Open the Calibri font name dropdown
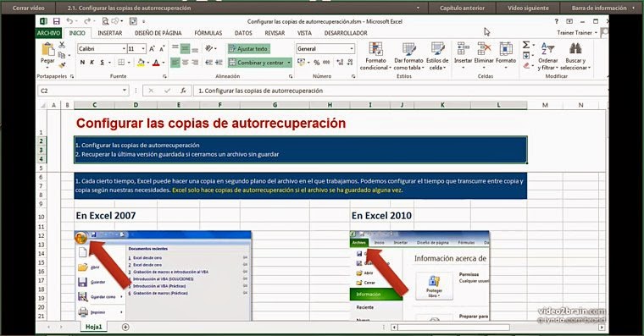This screenshot has width=644, height=336. [124, 49]
